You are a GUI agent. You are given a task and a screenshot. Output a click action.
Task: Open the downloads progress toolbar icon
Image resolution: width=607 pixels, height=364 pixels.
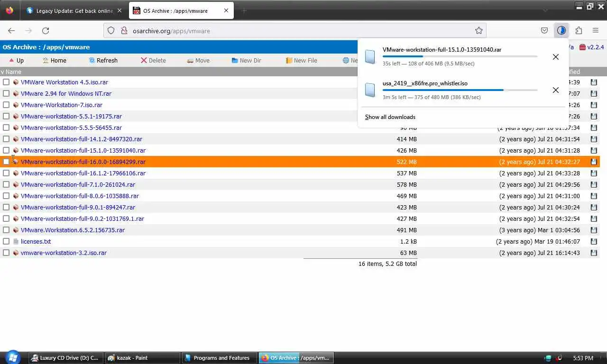561,30
